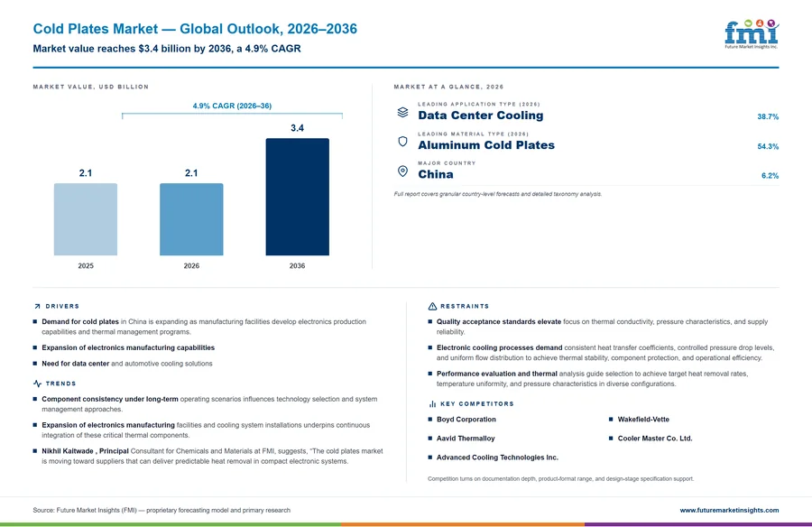Click the 2026 axis label under the chart
Viewport: 812px width, 527px height.
point(191,266)
